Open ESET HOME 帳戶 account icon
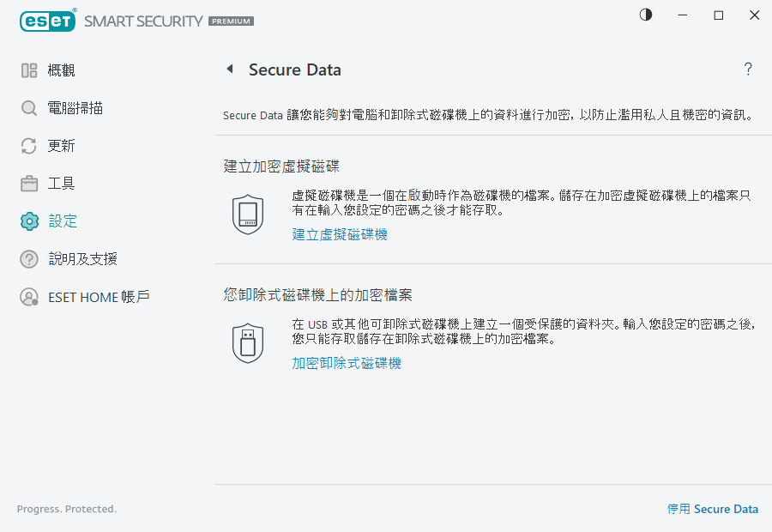772x532 pixels. (x=27, y=296)
